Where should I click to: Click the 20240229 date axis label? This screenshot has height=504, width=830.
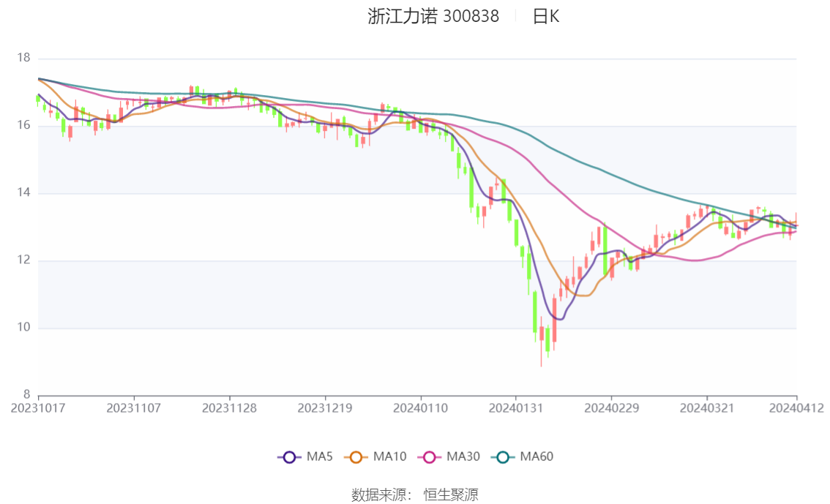pos(611,408)
